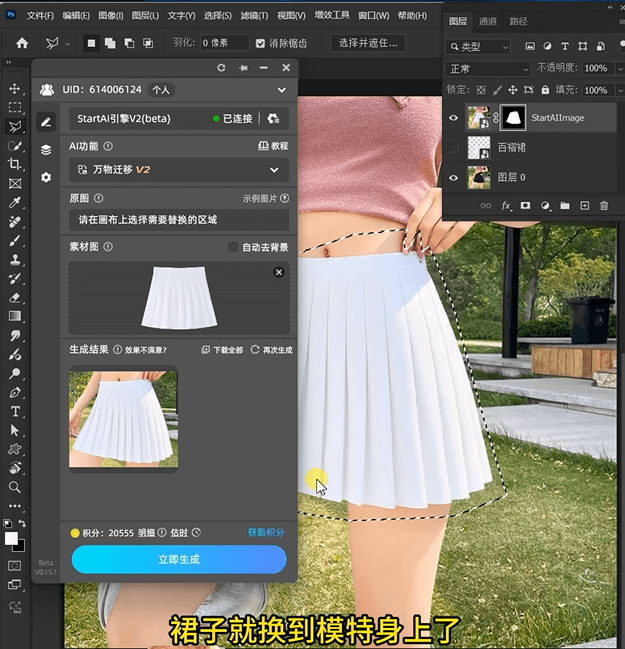The image size is (625, 649).
Task: Open the 窗口(W) menu
Action: pos(373,16)
